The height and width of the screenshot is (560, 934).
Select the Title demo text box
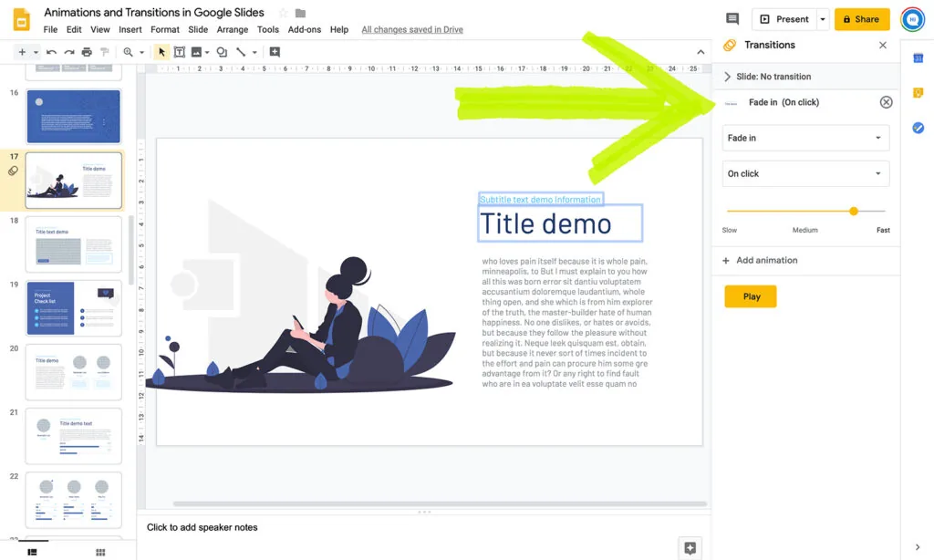pyautogui.click(x=560, y=223)
